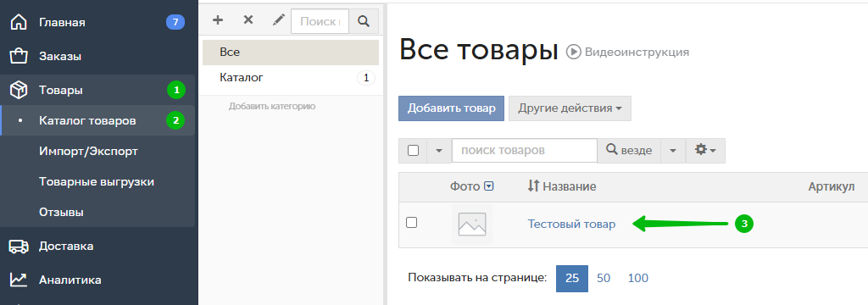Open the Тестовый товар link
Image resolution: width=868 pixels, height=305 pixels.
571,225
